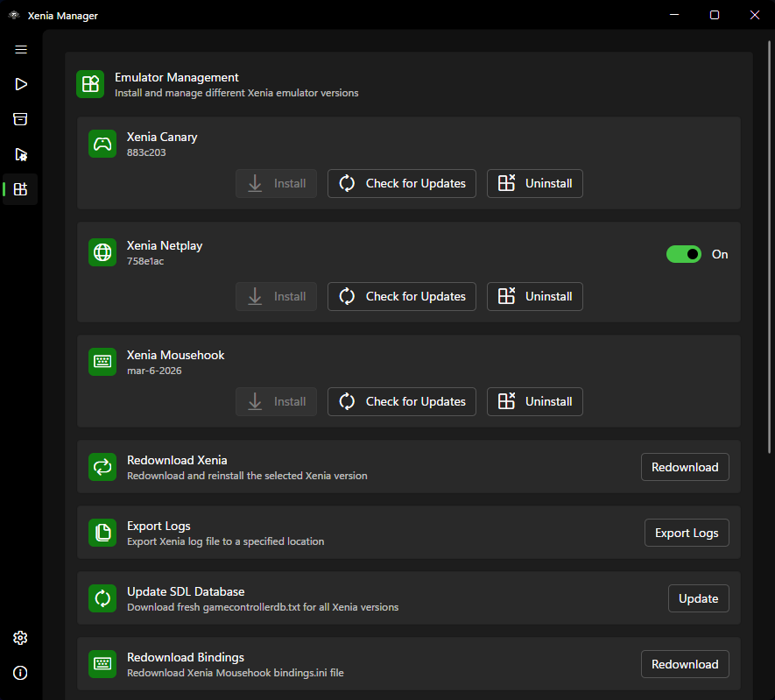Open the hamburger navigation menu
Viewport: 775px width, 700px height.
(x=21, y=49)
